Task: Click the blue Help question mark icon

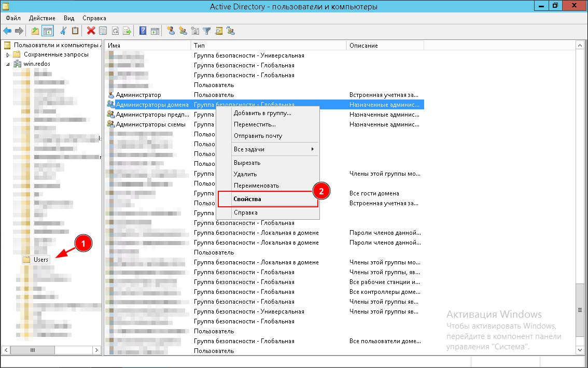Action: click(143, 31)
